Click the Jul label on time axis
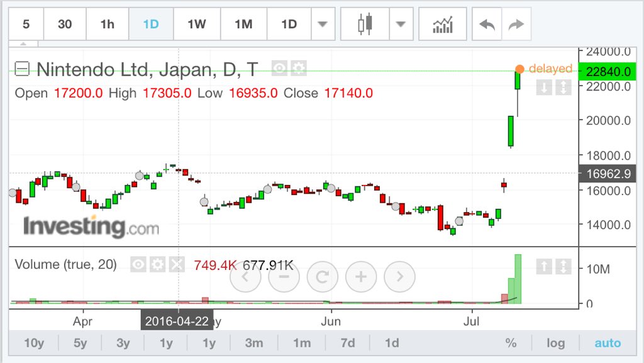 (x=471, y=321)
